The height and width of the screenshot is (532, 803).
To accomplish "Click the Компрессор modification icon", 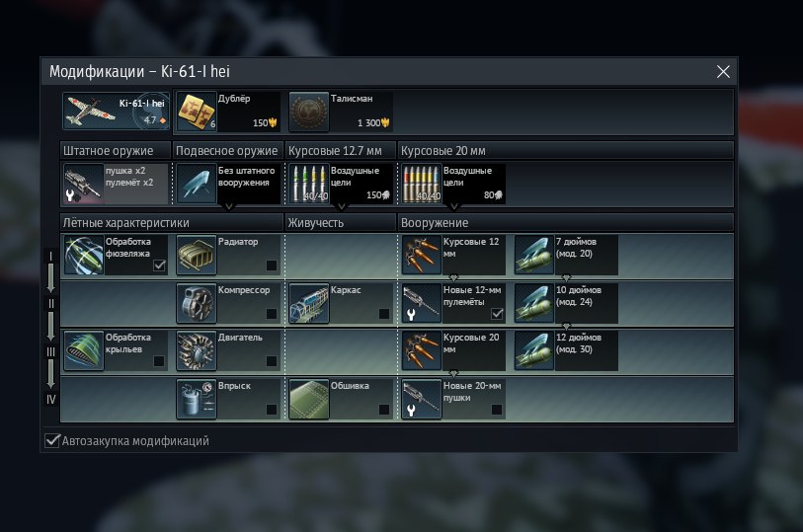I will [197, 303].
